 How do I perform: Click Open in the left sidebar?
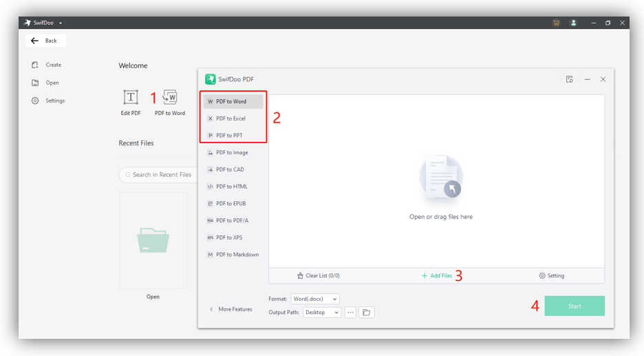tap(45, 83)
